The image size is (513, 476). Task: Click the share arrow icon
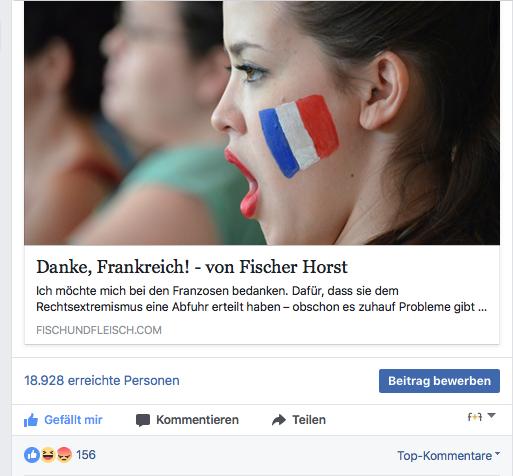coord(279,420)
